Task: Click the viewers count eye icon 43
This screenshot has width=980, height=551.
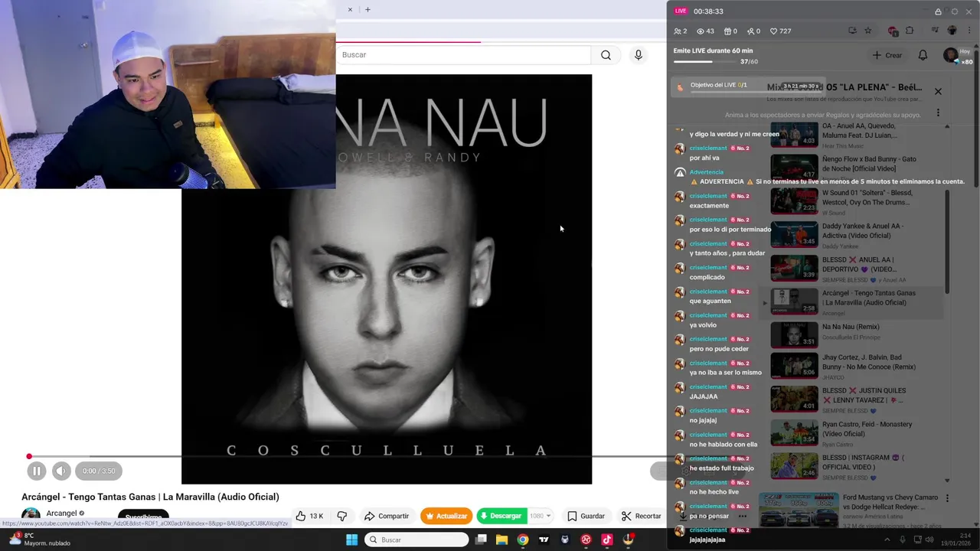Action: [705, 31]
